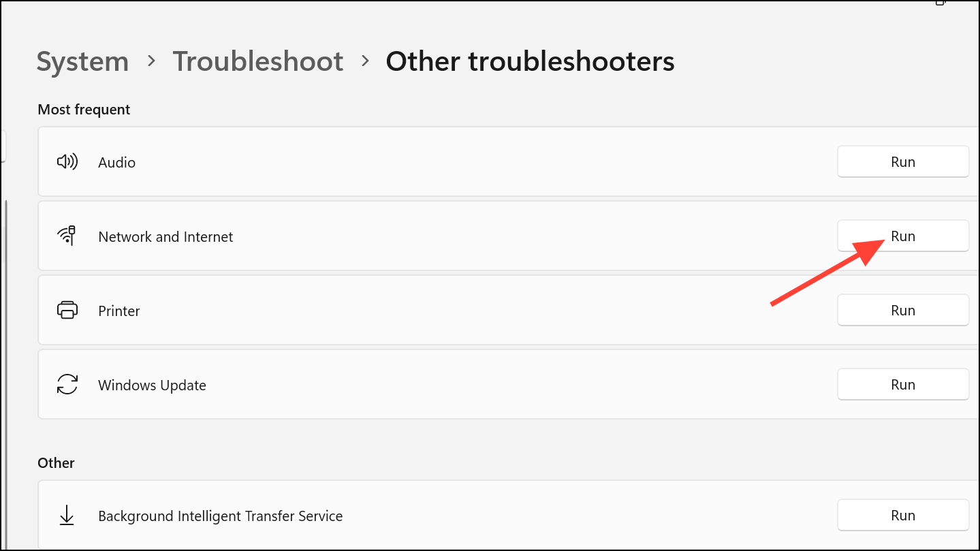980x551 pixels.
Task: Click the Printer row label text
Action: click(119, 311)
